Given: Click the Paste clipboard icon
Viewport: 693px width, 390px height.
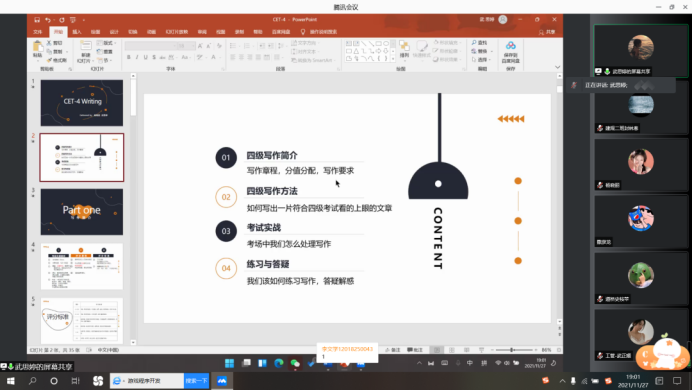Looking at the screenshot, I should coord(38,46).
